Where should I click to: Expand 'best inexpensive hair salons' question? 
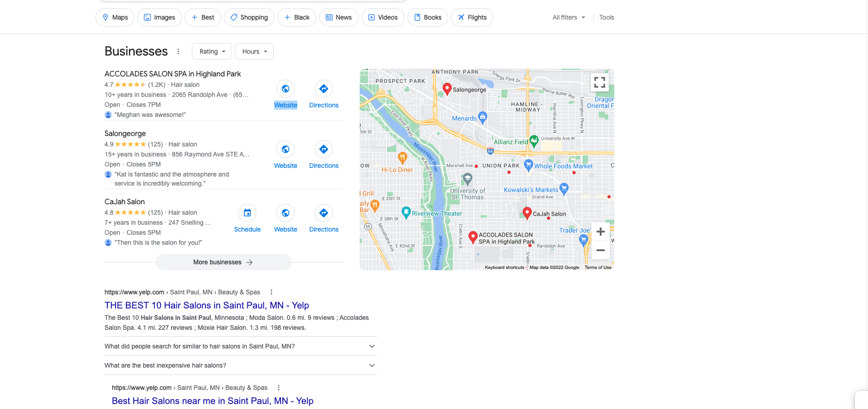coord(241,365)
